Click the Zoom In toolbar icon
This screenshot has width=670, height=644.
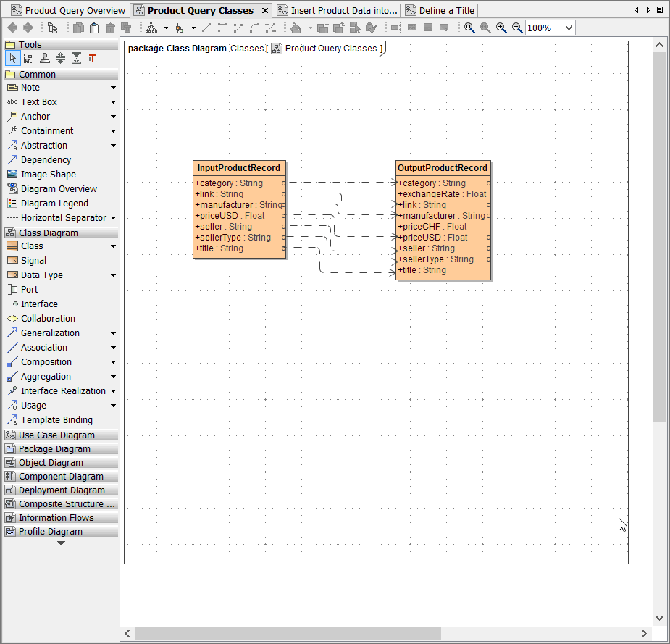coord(501,28)
